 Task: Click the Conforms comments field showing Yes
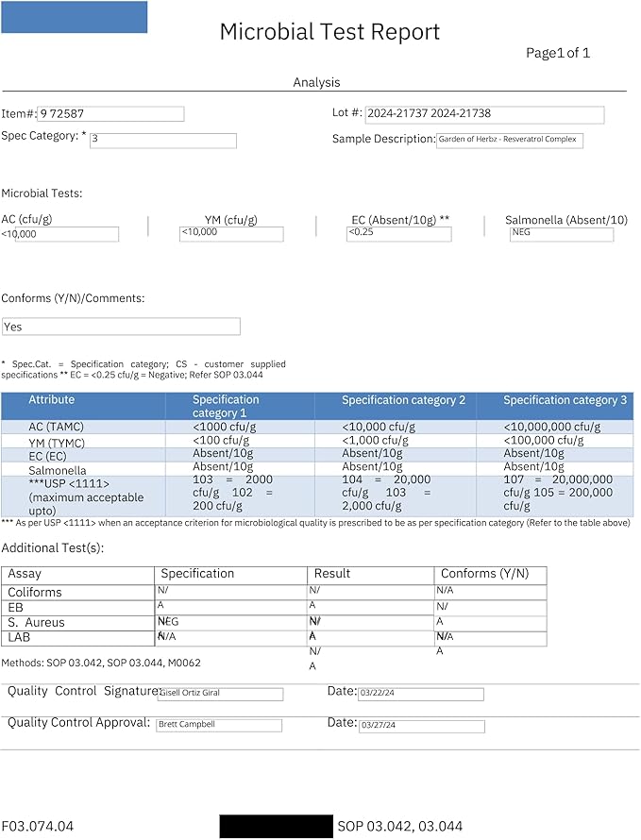(121, 327)
